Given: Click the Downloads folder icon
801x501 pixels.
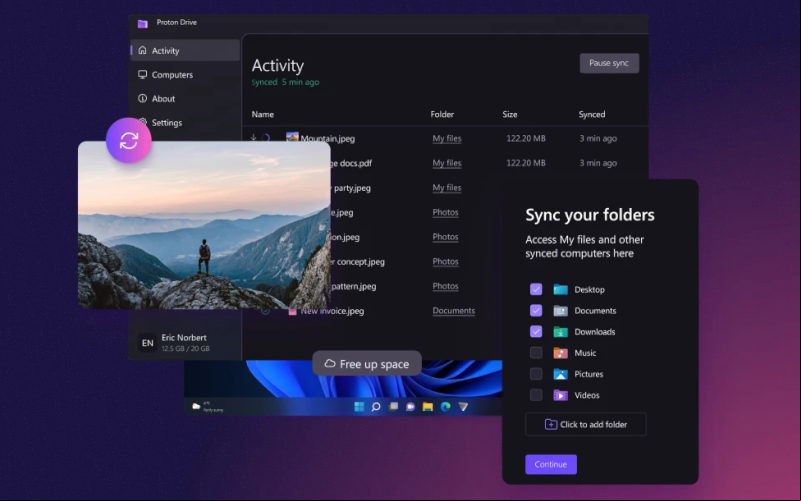Looking at the screenshot, I should point(560,331).
